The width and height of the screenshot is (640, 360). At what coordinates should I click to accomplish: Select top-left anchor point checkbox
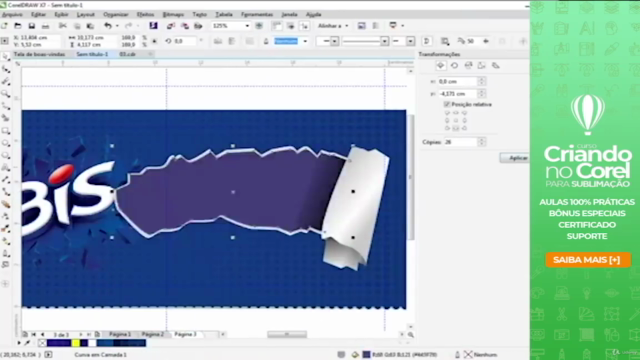tap(447, 113)
